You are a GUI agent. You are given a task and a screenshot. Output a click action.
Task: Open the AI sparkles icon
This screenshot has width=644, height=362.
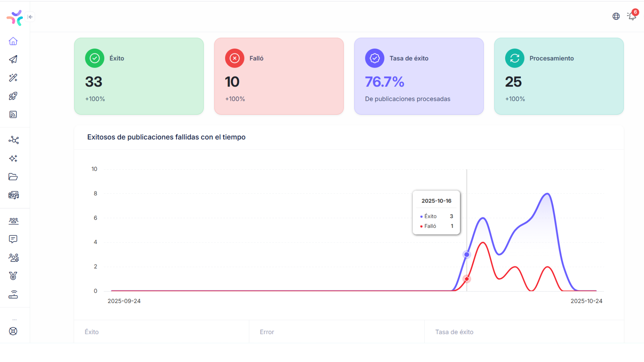[13, 159]
